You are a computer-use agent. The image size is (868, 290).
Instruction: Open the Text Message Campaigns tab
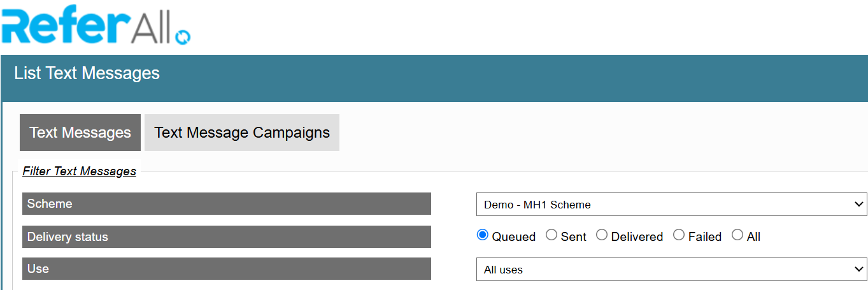[x=242, y=133]
